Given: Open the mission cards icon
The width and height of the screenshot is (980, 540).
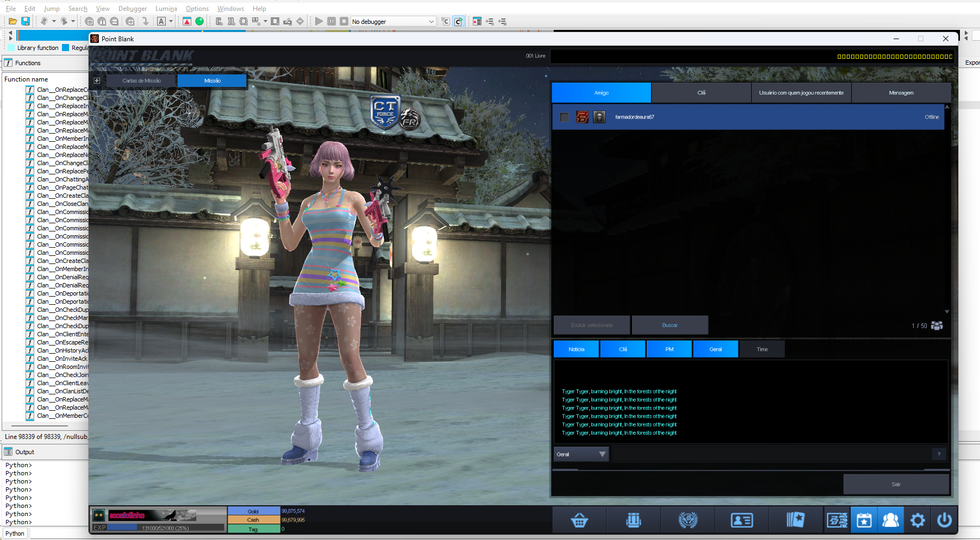Looking at the screenshot, I should 795,520.
